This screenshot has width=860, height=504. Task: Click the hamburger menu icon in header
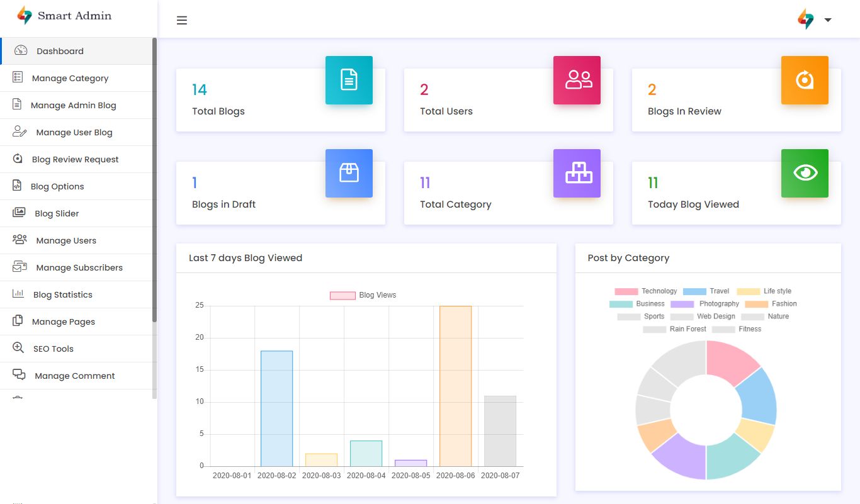click(x=182, y=20)
